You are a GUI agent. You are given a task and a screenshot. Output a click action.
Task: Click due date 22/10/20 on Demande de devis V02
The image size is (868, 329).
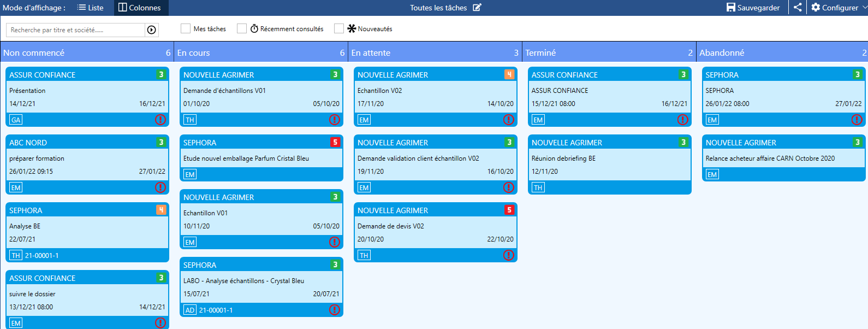pos(500,239)
